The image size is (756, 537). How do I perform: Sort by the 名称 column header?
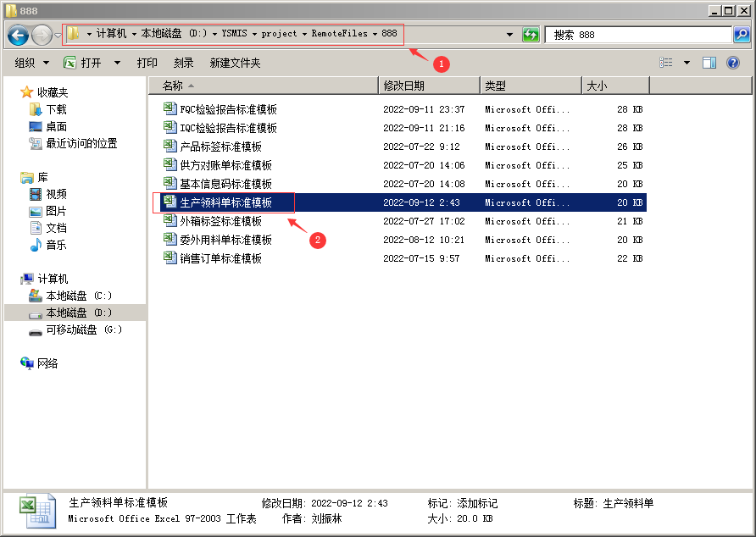pyautogui.click(x=264, y=86)
